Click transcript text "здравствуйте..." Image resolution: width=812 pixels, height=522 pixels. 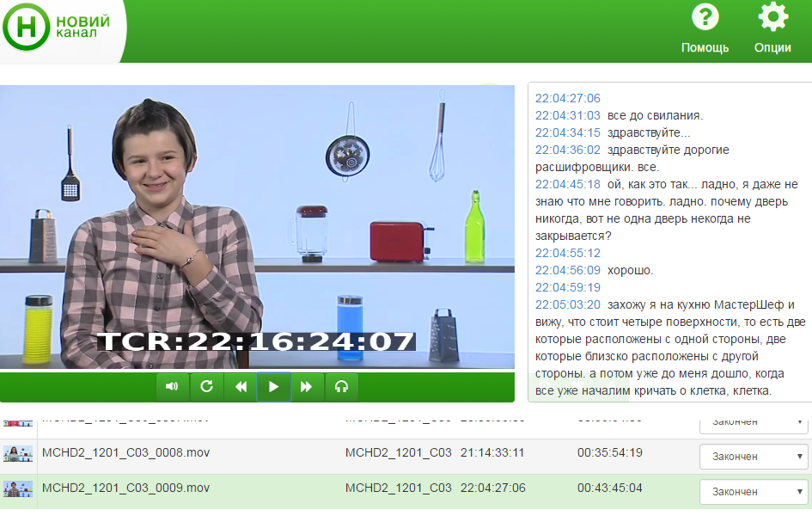tap(649, 132)
